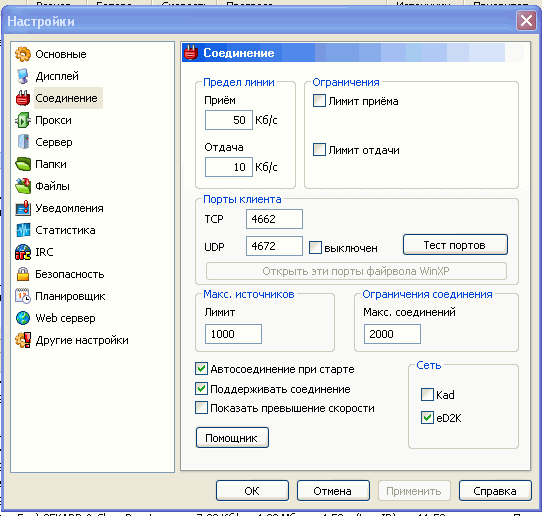
Task: Open the Папки folder icon
Action: click(23, 165)
